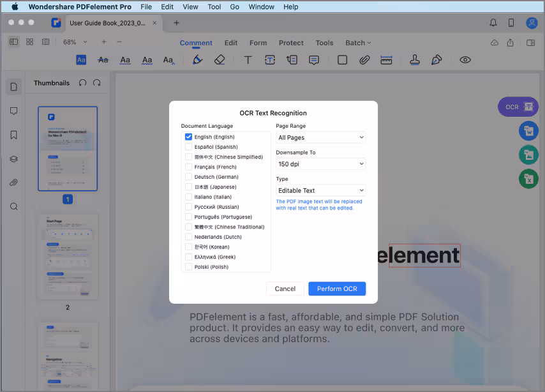Choose the Eraser tool
This screenshot has width=545, height=392.
point(220,60)
